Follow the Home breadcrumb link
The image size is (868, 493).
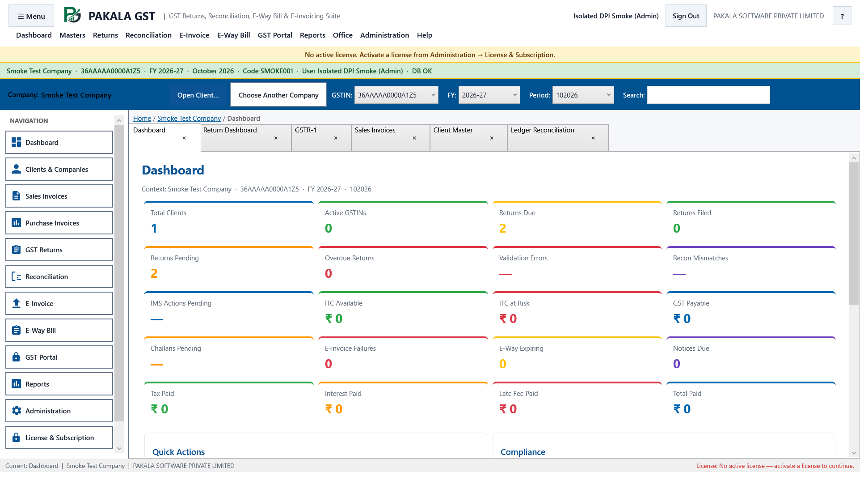click(x=142, y=118)
